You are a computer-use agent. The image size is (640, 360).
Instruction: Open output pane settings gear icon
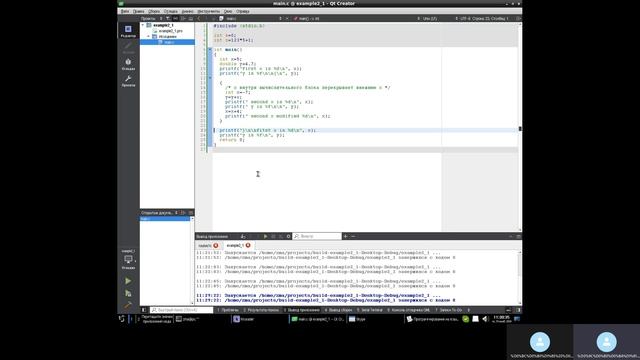coord(289,236)
